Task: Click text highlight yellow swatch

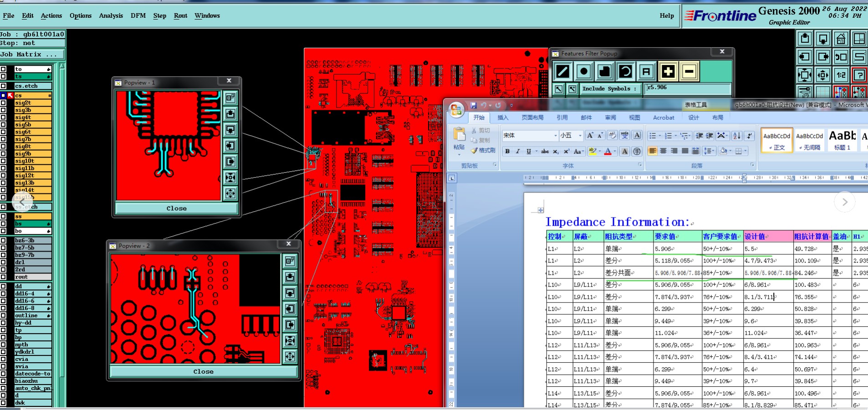Action: [x=592, y=152]
